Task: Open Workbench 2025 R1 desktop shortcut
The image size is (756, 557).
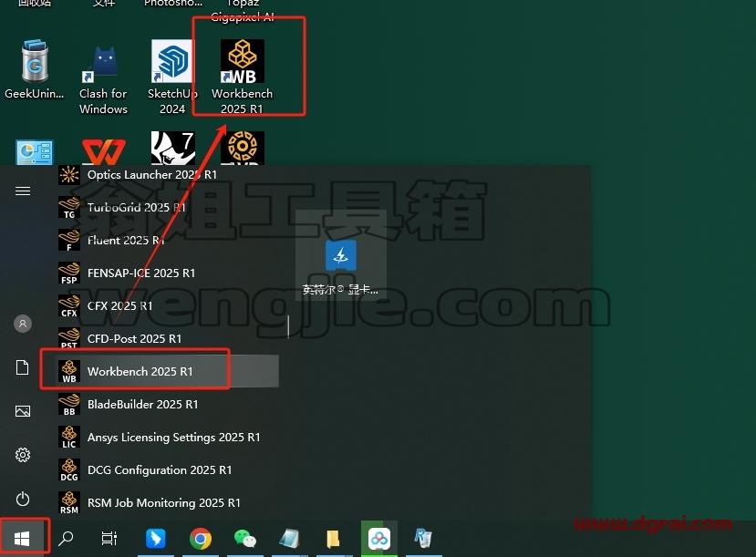Action: coord(242,77)
